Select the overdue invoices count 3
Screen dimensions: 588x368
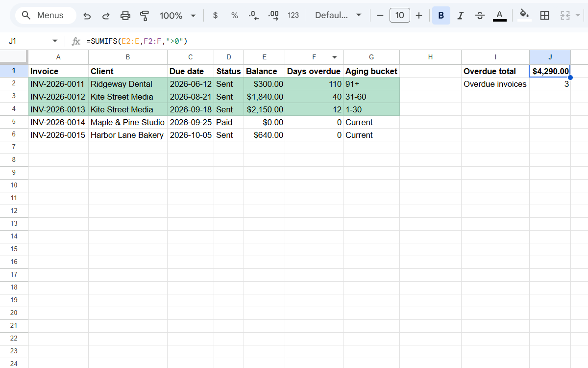[550, 84]
